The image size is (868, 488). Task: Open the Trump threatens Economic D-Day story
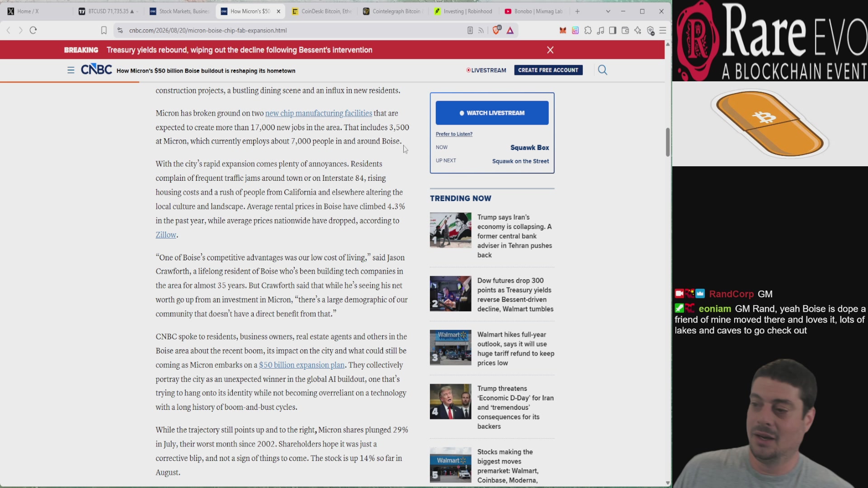coord(515,408)
